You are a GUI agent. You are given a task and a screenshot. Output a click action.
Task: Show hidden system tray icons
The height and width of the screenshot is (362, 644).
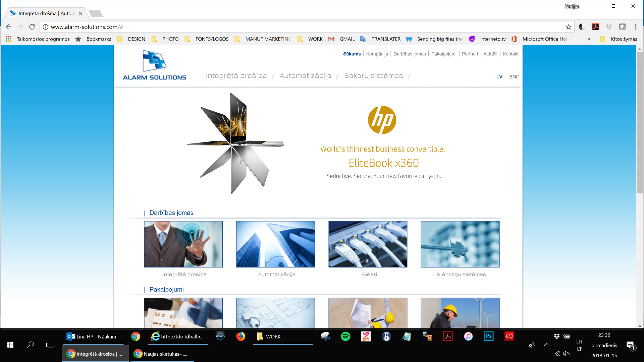547,345
